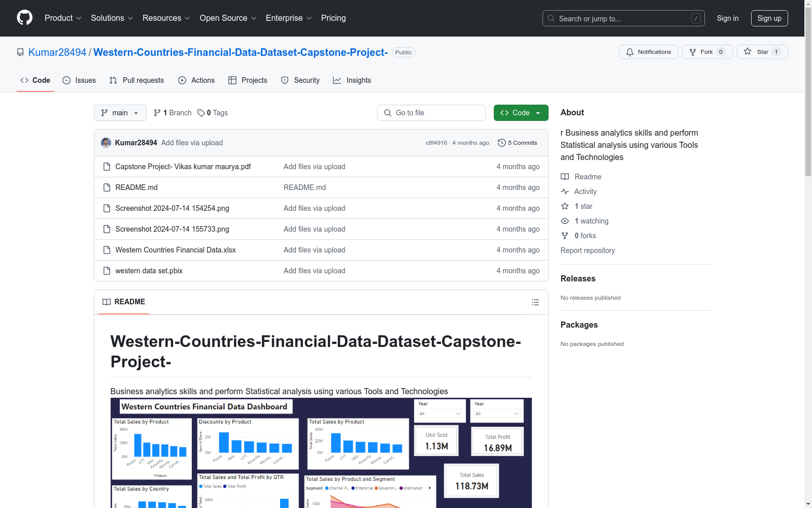Click the Report repository link
The width and height of the screenshot is (812, 508).
(588, 250)
